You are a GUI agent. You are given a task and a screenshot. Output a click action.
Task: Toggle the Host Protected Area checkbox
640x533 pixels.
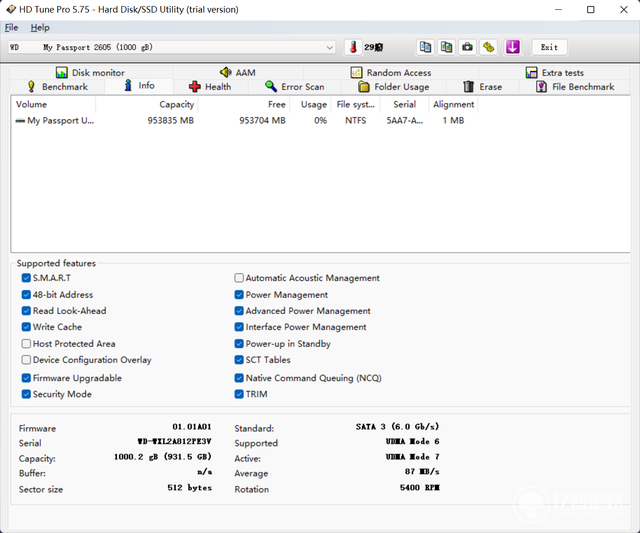coord(26,344)
